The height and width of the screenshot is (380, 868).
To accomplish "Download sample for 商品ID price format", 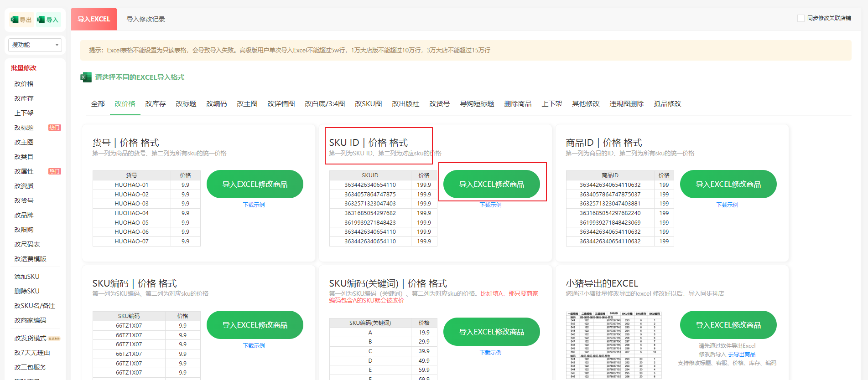I will coord(727,205).
